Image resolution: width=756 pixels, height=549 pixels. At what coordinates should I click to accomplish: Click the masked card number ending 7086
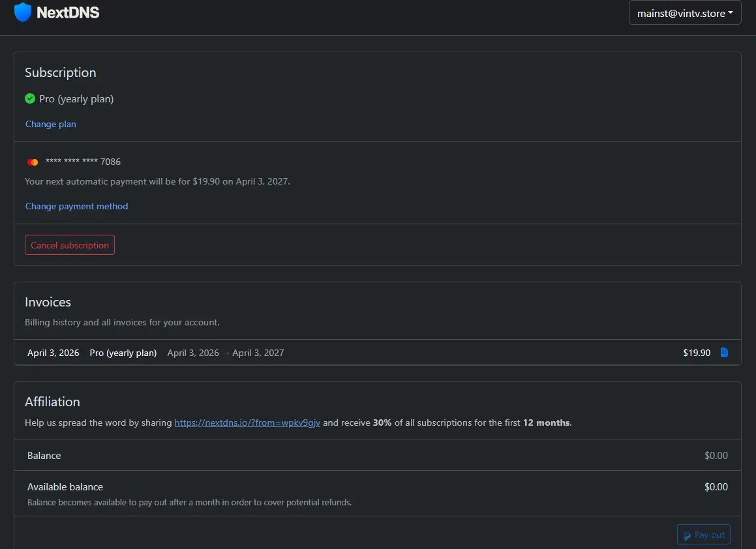(x=83, y=162)
